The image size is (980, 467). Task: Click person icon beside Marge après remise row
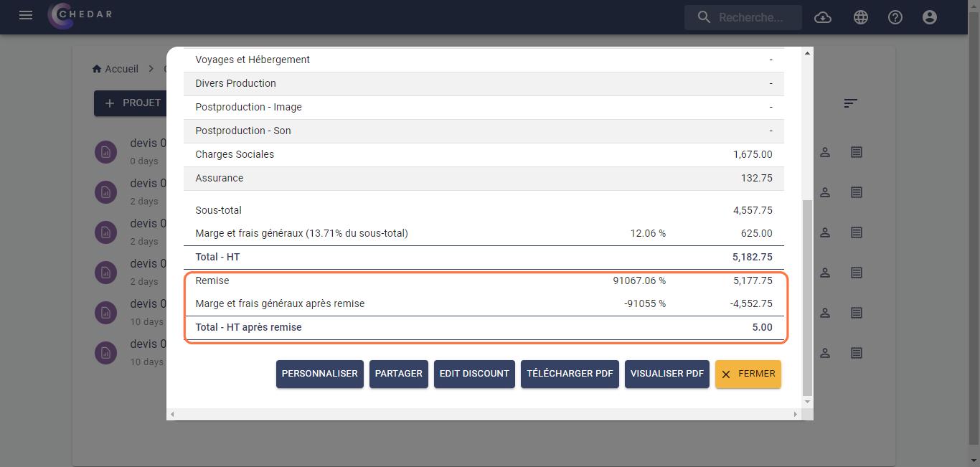pyautogui.click(x=825, y=313)
